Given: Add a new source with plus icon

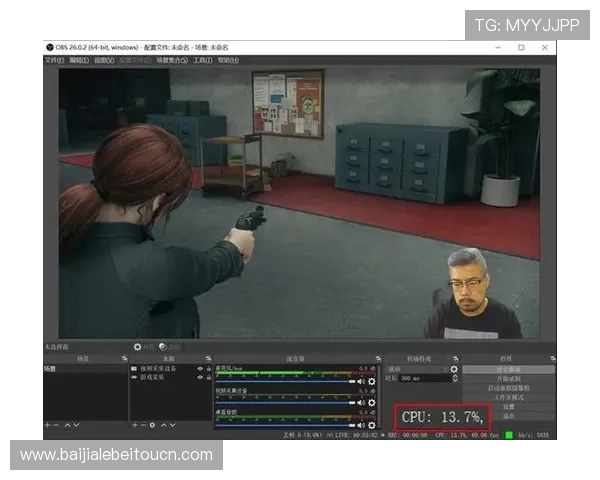Looking at the screenshot, I should (134, 425).
